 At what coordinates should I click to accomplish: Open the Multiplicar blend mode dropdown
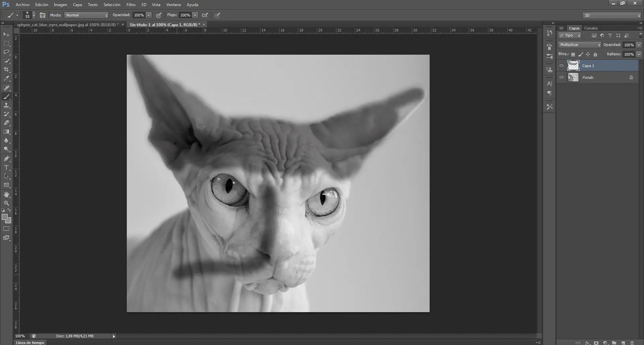tap(580, 45)
